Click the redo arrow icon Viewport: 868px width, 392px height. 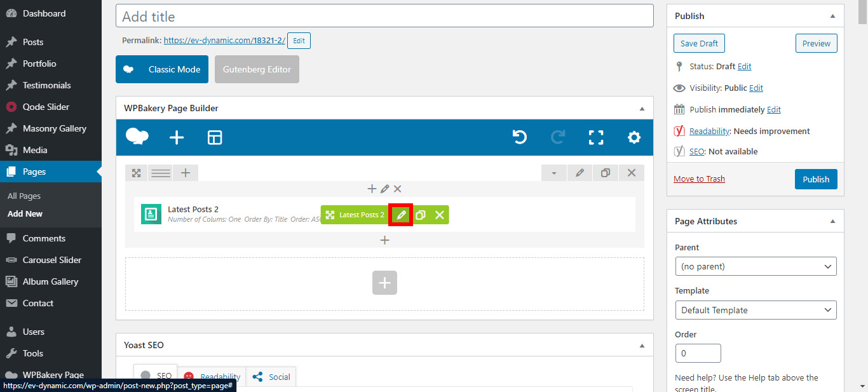[x=558, y=137]
